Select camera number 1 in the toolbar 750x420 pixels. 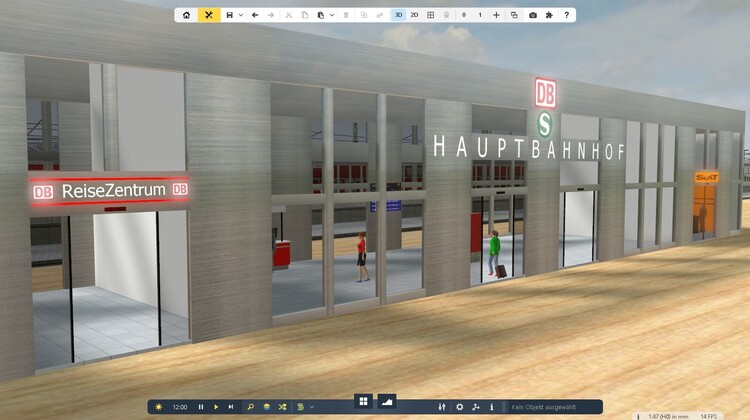[480, 15]
